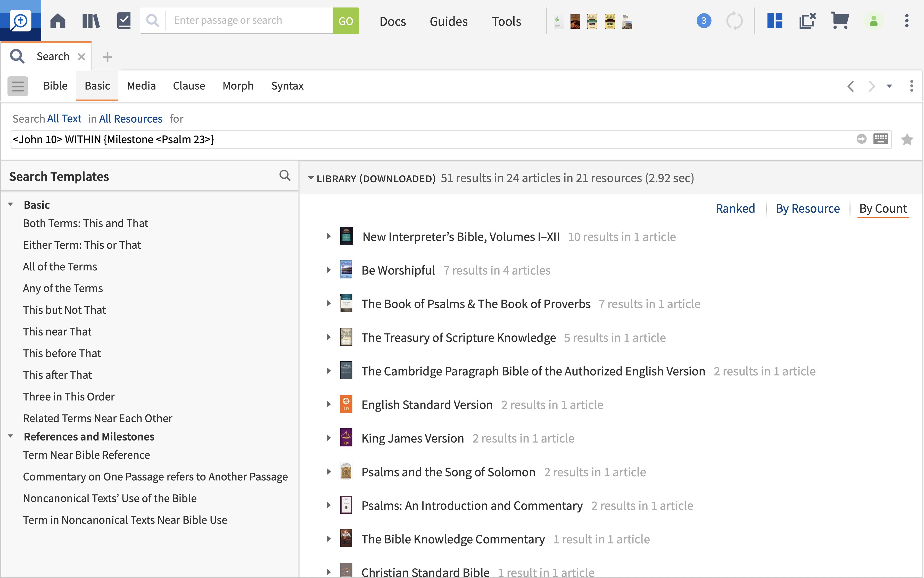Change the All Text search field link
This screenshot has height=578, width=924.
pos(64,119)
